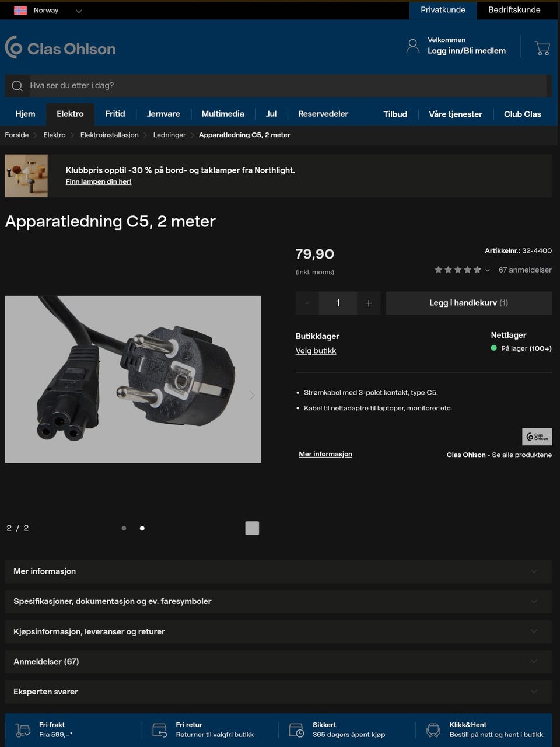
Task: Open the Reservedeler menu item
Action: pos(323,114)
